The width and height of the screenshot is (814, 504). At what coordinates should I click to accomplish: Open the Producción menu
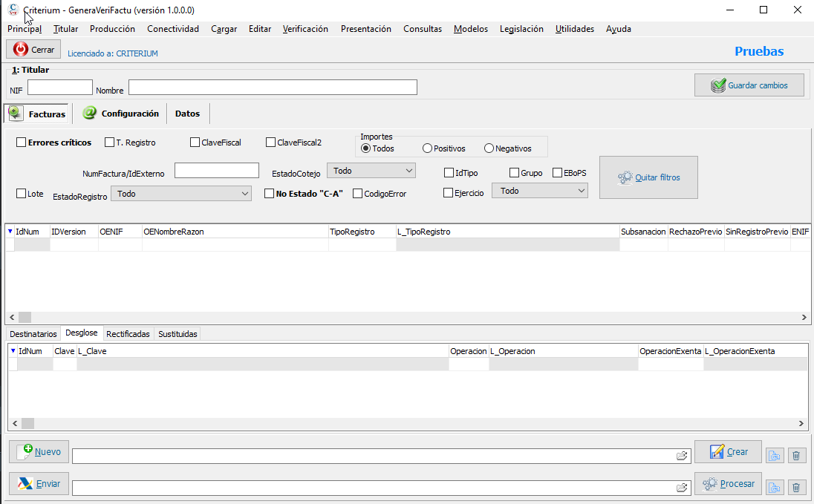click(x=112, y=29)
